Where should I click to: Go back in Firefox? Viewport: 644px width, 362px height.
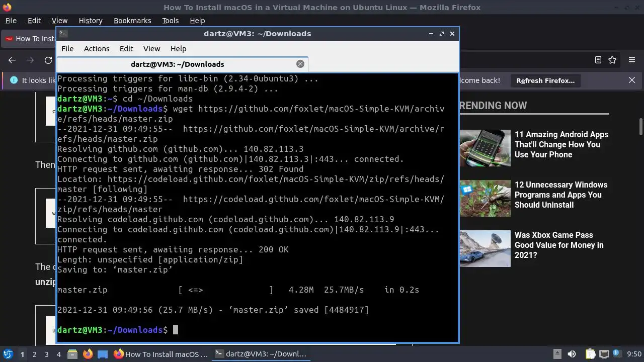point(12,60)
